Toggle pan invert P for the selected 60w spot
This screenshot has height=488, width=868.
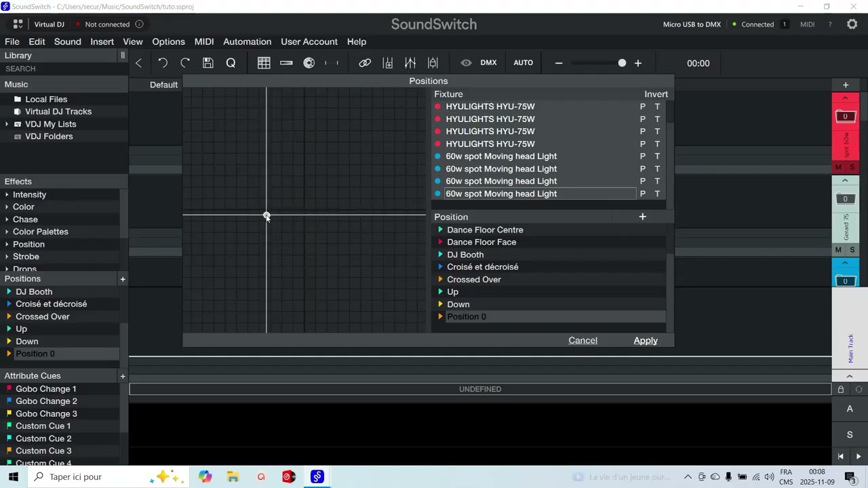(643, 194)
